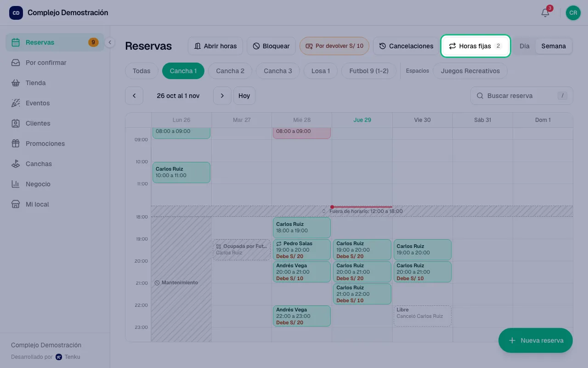
Task: Select the Cancha 2 tab
Action: [230, 71]
